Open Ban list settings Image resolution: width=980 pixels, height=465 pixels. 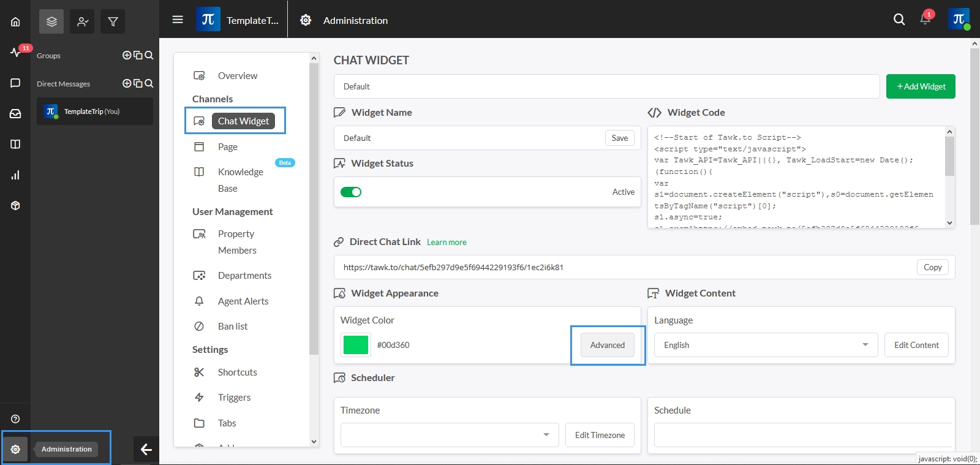click(x=233, y=327)
